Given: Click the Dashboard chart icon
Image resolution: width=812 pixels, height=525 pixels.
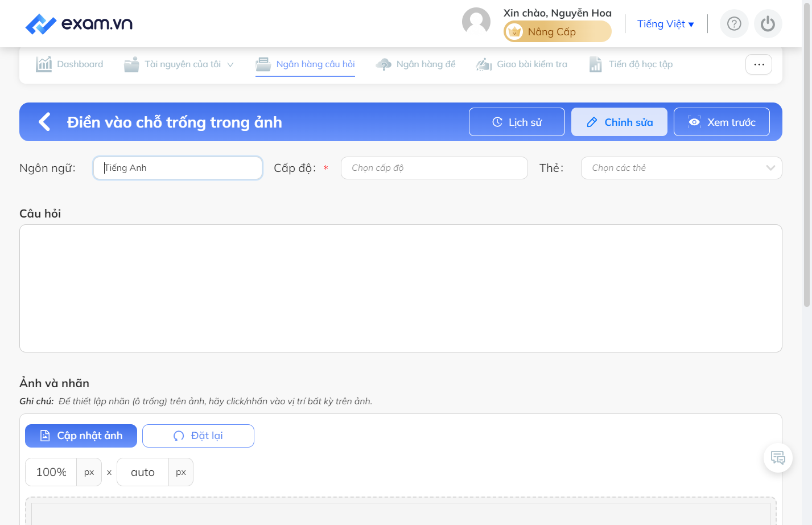Looking at the screenshot, I should tap(44, 64).
